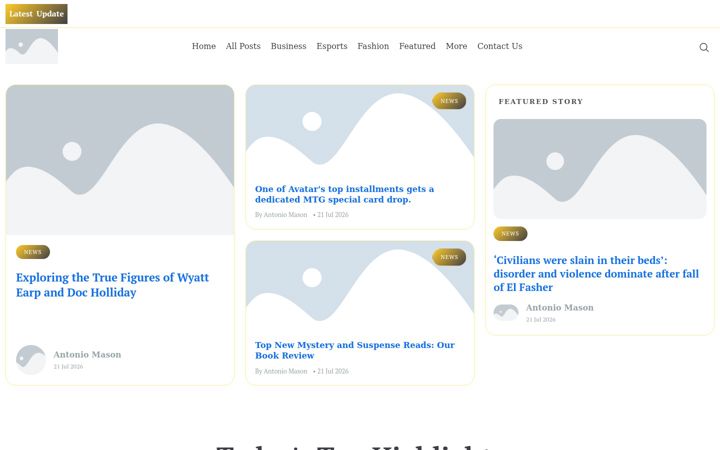
Task: Click the Avatar MTG article thumbnail image
Action: pos(360,130)
